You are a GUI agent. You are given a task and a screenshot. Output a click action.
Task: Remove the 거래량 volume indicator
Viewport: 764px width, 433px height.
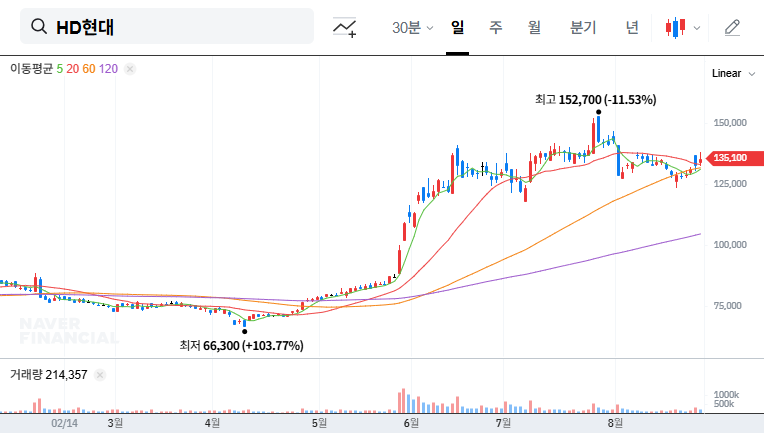click(x=100, y=375)
